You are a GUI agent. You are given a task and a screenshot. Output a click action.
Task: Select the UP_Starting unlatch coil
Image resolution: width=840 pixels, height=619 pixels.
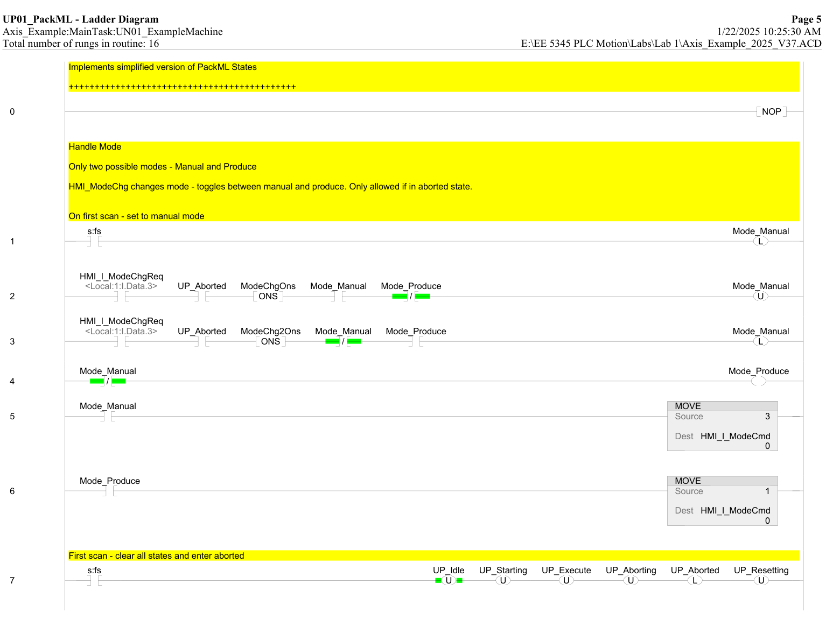503,580
